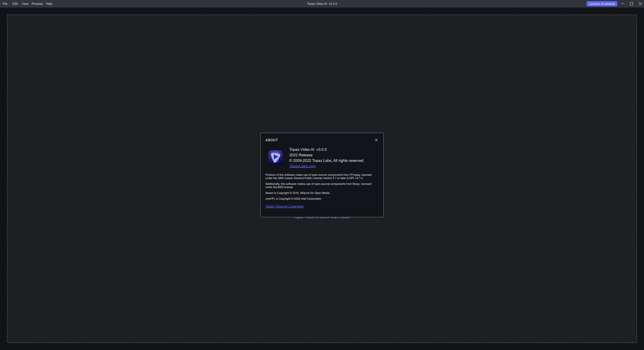The height and width of the screenshot is (350, 644).
Task: Open the TopazLabs.com link
Action: pyautogui.click(x=302, y=166)
